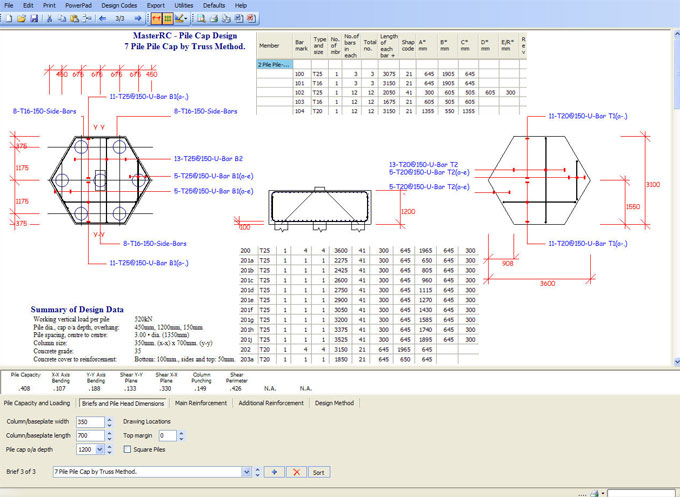Click the Column/baseplate length spinner
This screenshot has height=497, width=680.
(110, 435)
